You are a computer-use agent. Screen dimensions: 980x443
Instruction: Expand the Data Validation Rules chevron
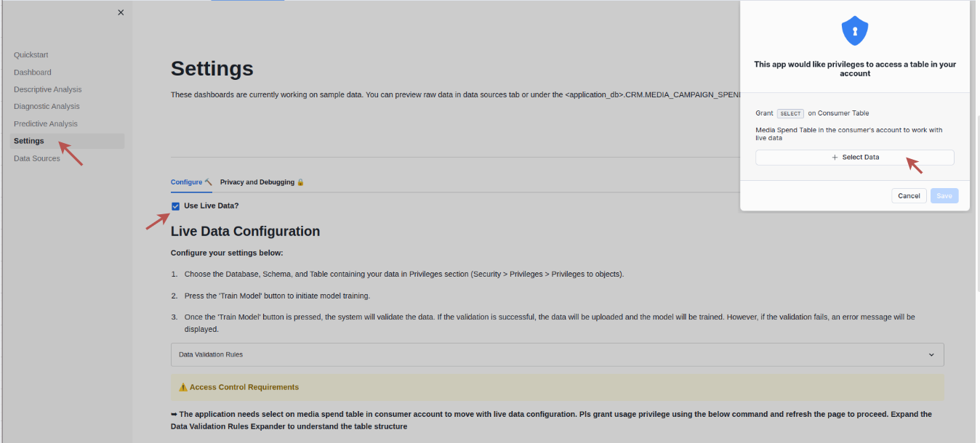click(931, 354)
